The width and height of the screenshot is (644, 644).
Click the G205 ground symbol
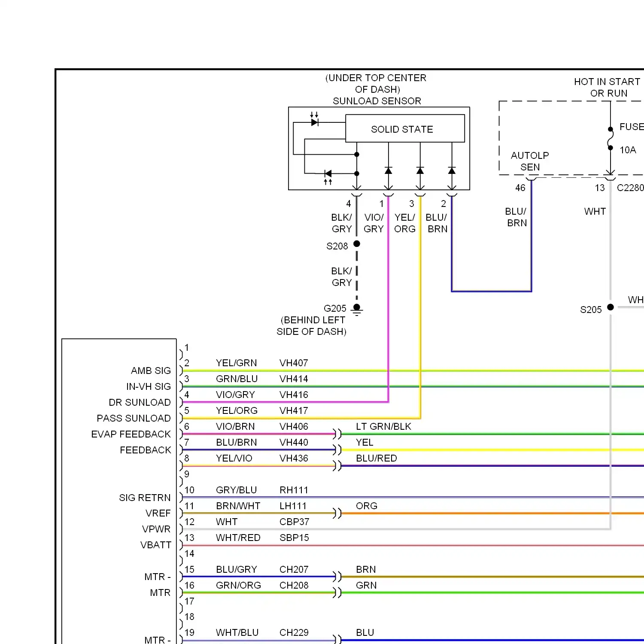(357, 310)
